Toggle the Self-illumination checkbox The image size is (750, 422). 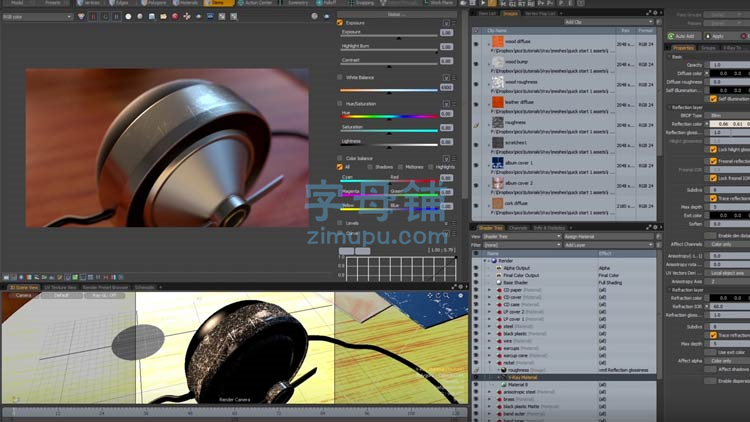(713, 99)
